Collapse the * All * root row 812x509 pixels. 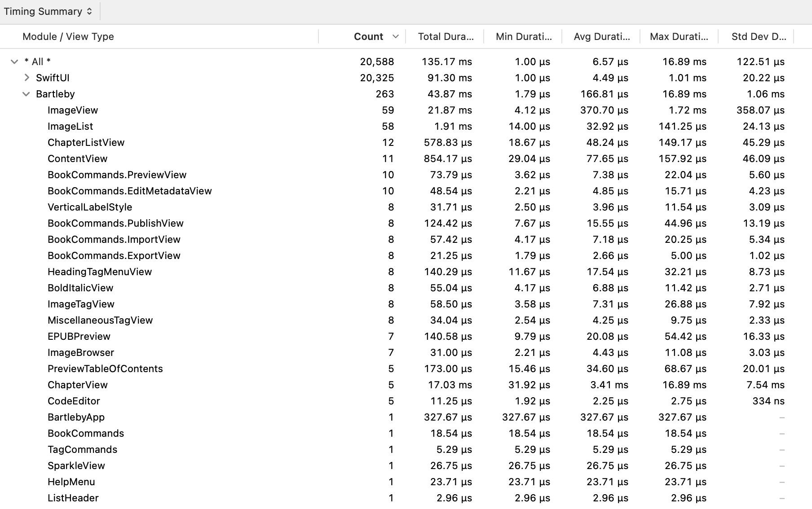coord(14,61)
